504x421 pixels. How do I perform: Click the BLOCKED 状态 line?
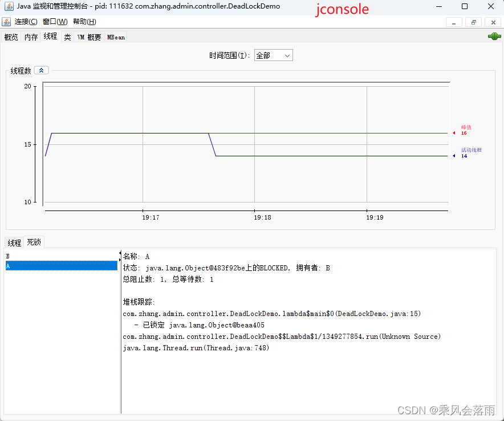coord(226,268)
